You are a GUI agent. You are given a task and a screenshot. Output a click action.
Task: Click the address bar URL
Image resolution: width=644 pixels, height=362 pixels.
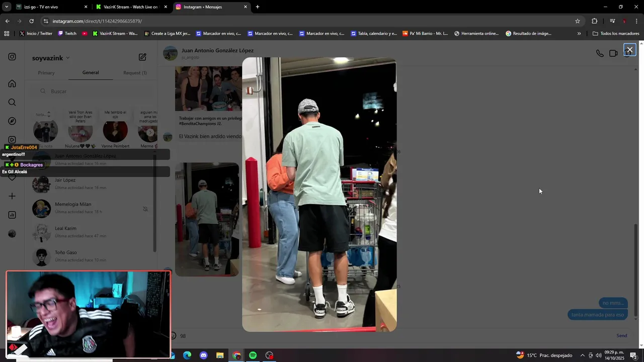97,21
